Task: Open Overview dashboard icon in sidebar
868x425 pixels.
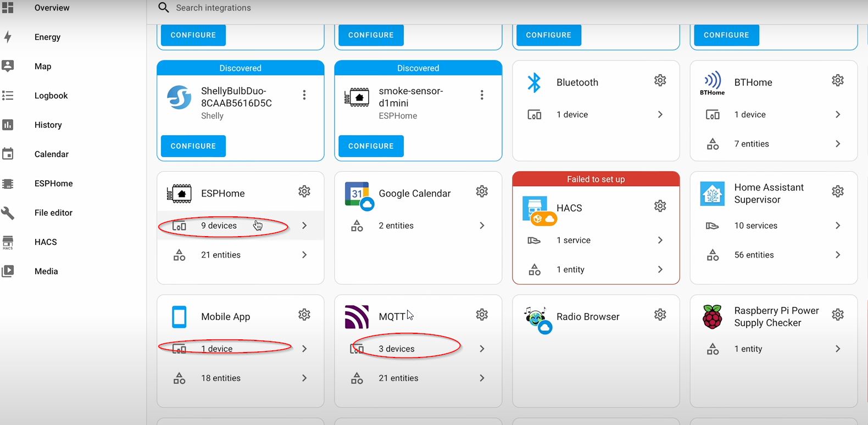Action: tap(8, 8)
